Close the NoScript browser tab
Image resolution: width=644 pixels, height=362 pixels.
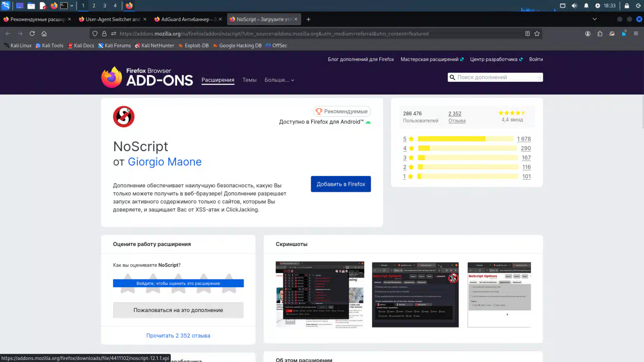pyautogui.click(x=296, y=19)
